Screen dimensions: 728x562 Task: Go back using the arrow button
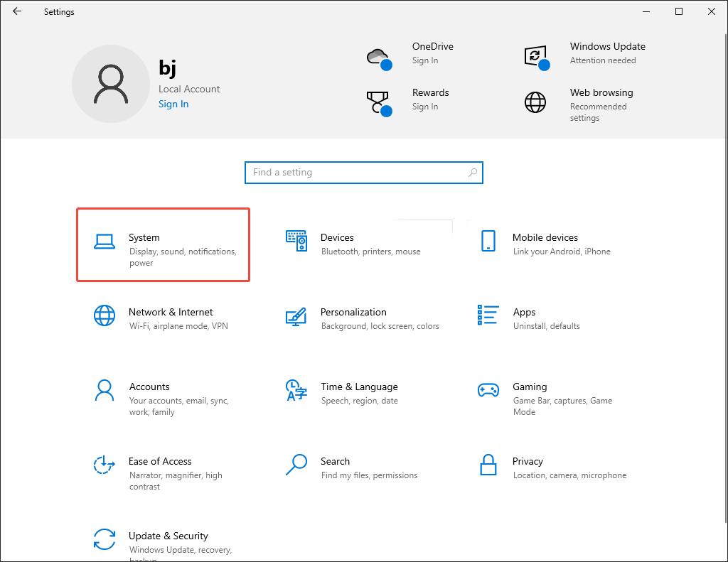tap(17, 11)
